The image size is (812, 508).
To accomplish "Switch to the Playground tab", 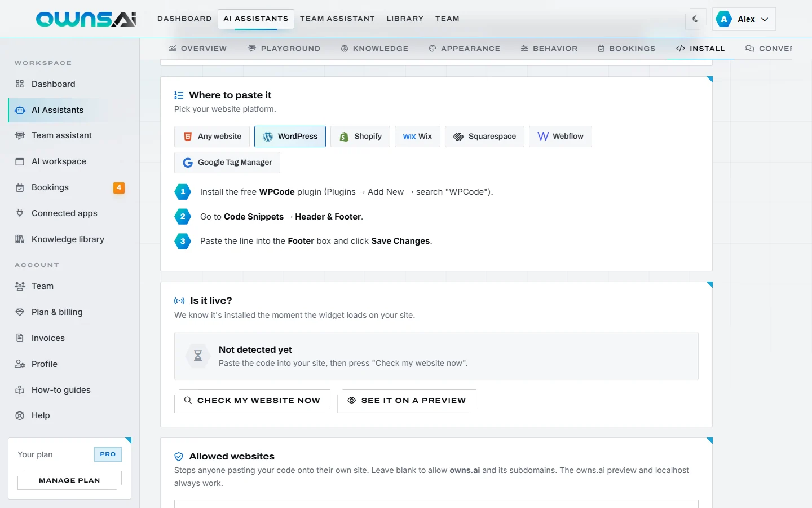I will click(x=284, y=49).
